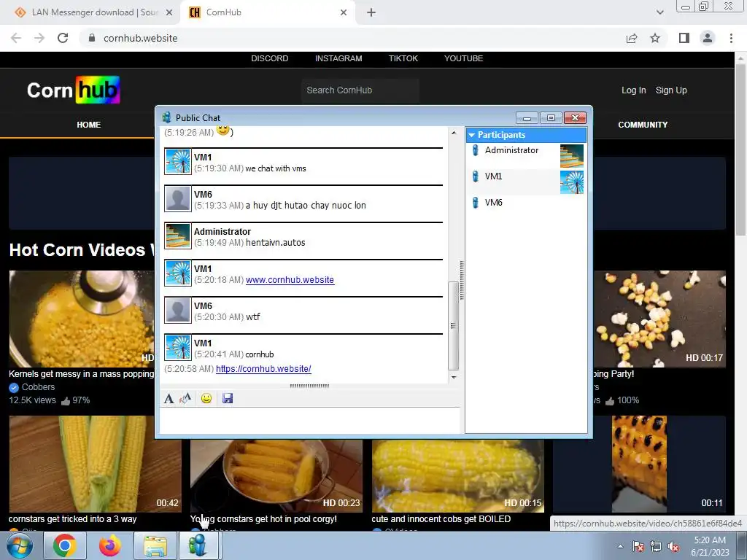The image size is (747, 560).
Task: Open the font chooser in Public Chat toolbar
Action: tap(169, 399)
